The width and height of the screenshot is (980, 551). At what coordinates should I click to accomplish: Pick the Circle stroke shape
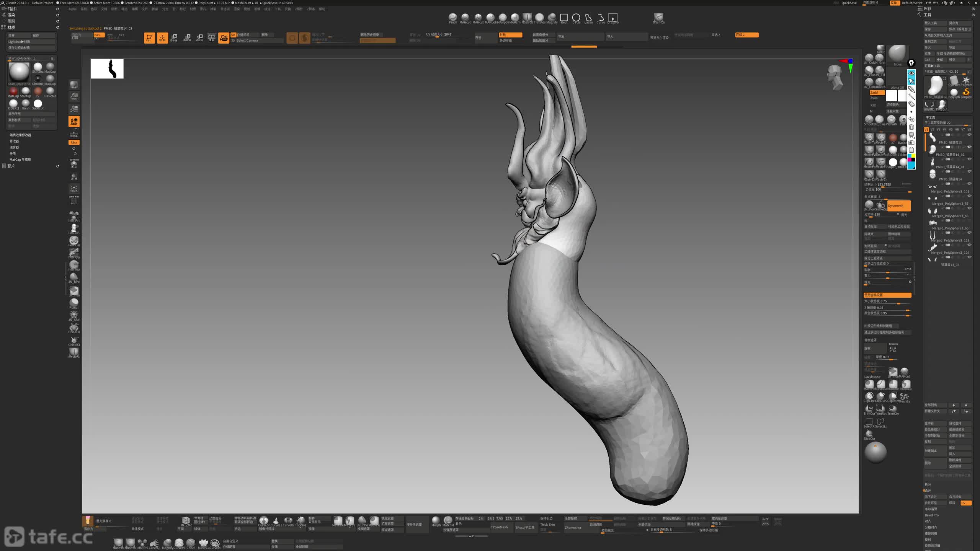[x=576, y=18]
